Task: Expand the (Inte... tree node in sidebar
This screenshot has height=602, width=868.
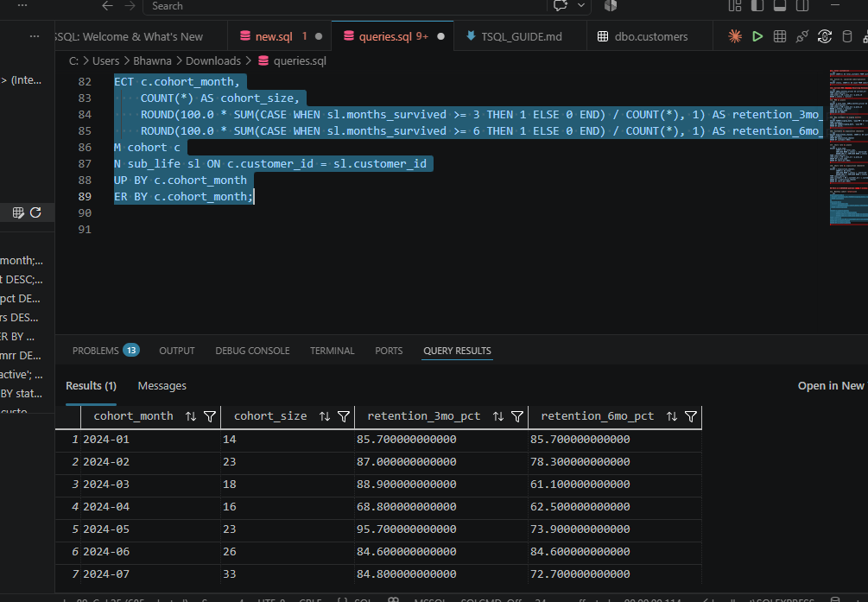Action: tap(3, 80)
